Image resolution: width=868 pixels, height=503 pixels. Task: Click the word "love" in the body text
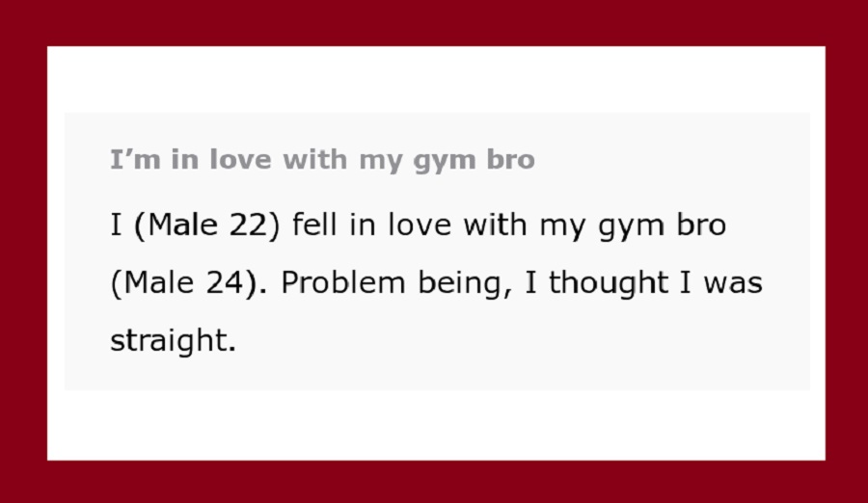coord(420,225)
